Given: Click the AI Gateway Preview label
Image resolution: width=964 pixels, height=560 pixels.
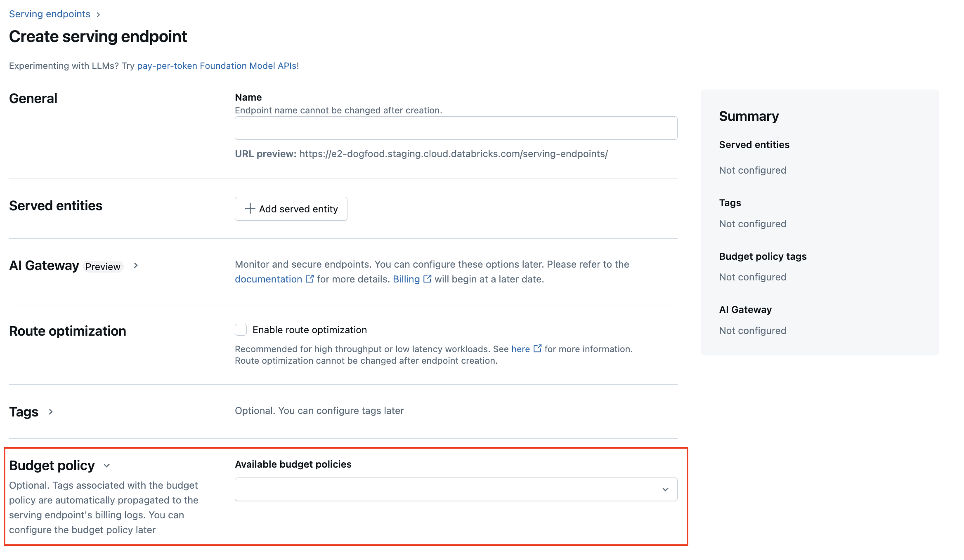Looking at the screenshot, I should tap(103, 266).
